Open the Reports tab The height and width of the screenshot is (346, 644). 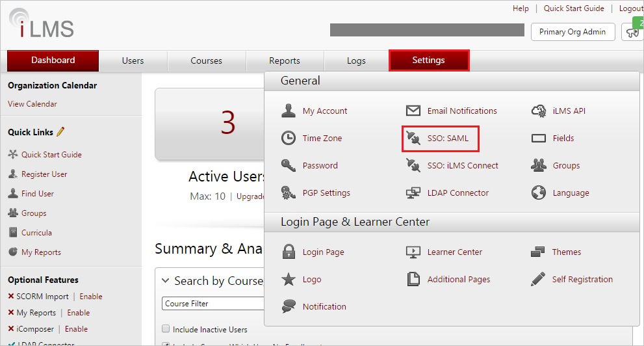click(284, 61)
